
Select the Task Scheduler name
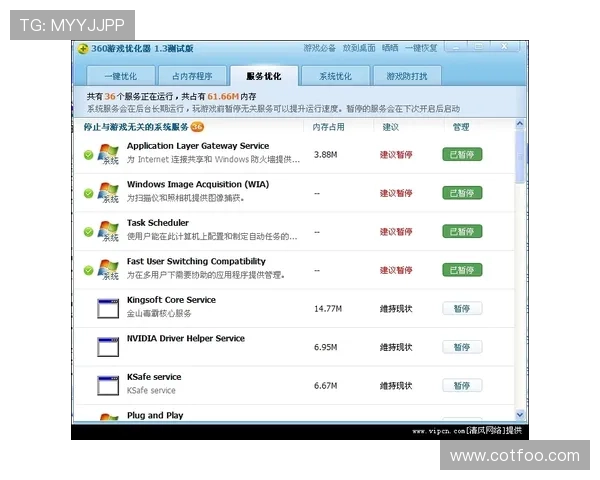tap(158, 223)
